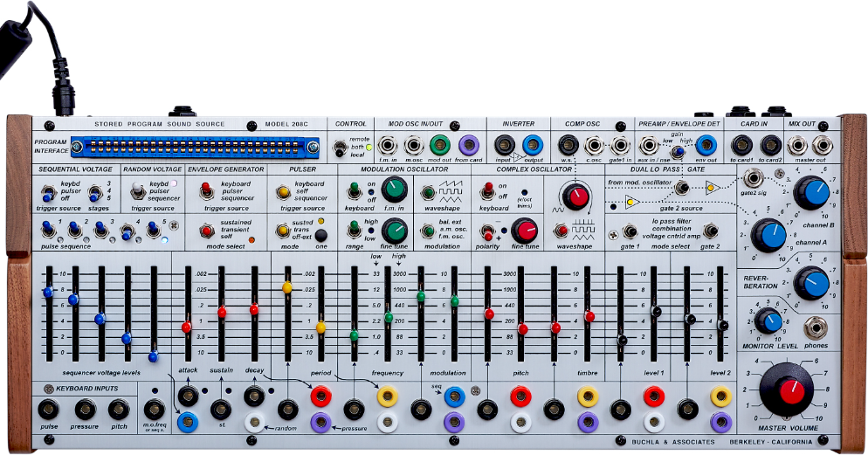Image resolution: width=868 pixels, height=455 pixels.
Task: Click the master out jack
Action: [x=821, y=145]
